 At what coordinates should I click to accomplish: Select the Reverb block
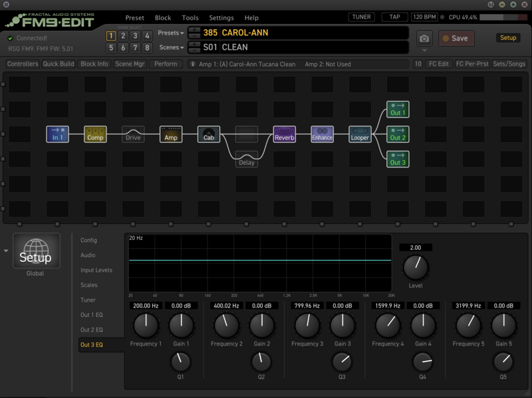(x=284, y=134)
